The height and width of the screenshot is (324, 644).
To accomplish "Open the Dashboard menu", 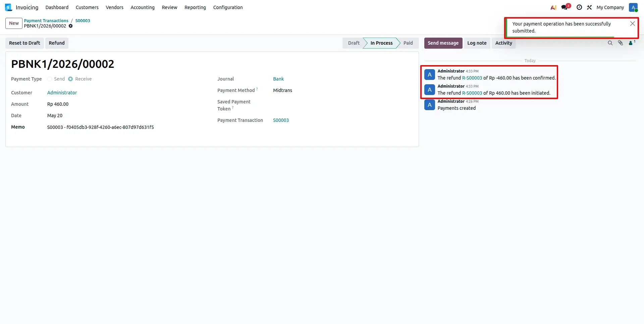I will coord(57,7).
